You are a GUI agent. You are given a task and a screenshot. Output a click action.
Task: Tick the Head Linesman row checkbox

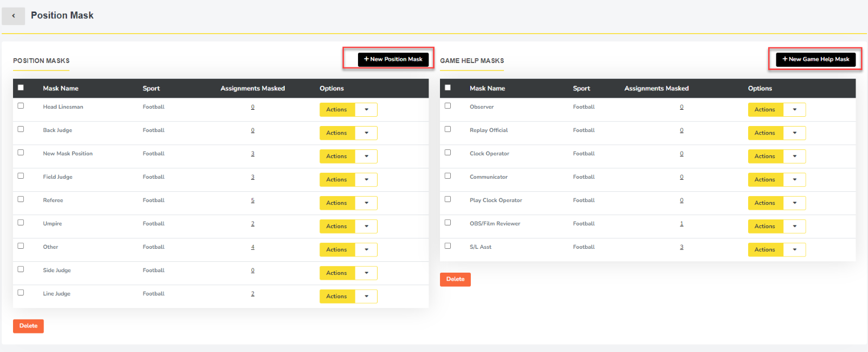pos(21,106)
